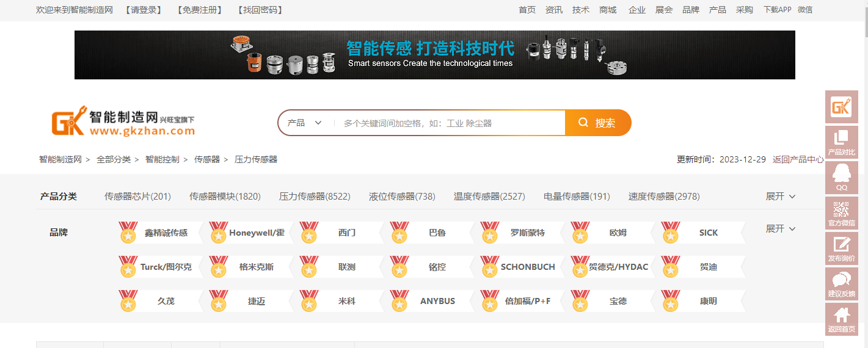Screen dimensions: 868x348
Task: Select the Honeywell brand filter
Action: [257, 233]
